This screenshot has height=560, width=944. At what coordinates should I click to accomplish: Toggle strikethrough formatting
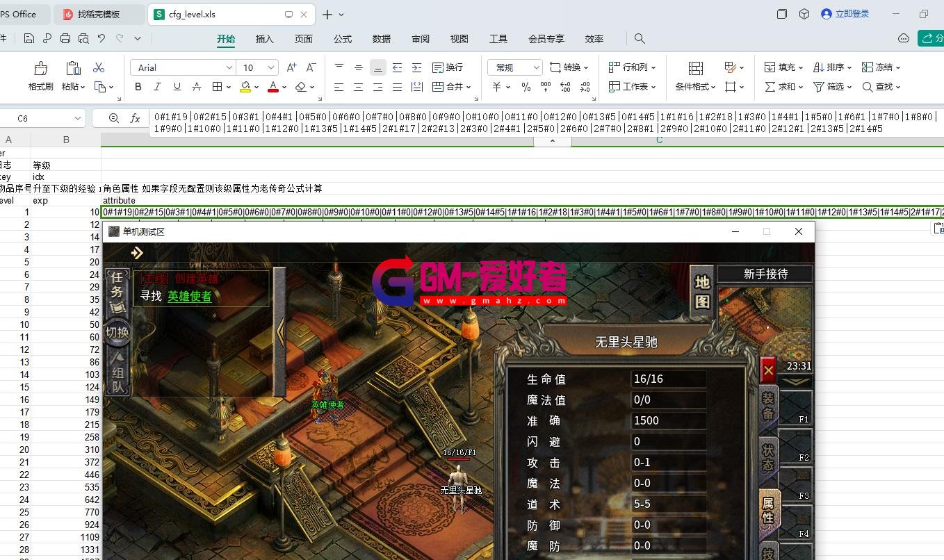click(197, 87)
